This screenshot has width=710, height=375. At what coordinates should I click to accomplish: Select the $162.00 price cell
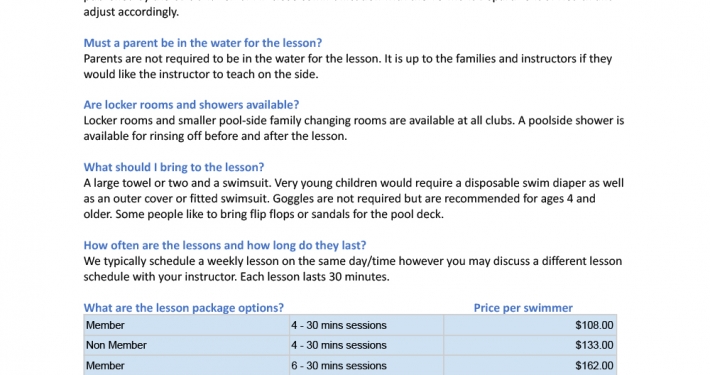[530, 365]
